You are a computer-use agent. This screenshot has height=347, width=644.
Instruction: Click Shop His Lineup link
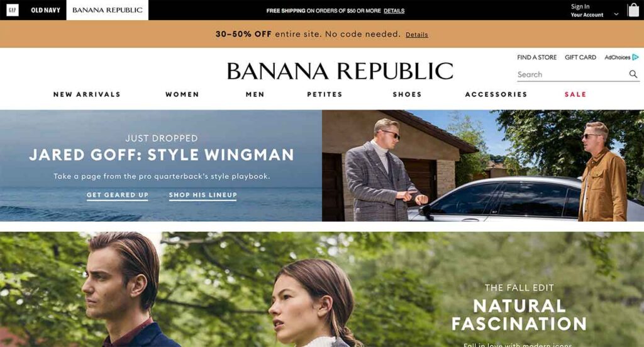pyautogui.click(x=203, y=195)
